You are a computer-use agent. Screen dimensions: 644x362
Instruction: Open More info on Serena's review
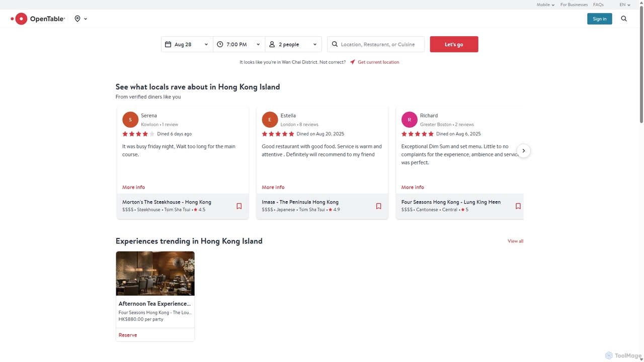click(x=133, y=187)
